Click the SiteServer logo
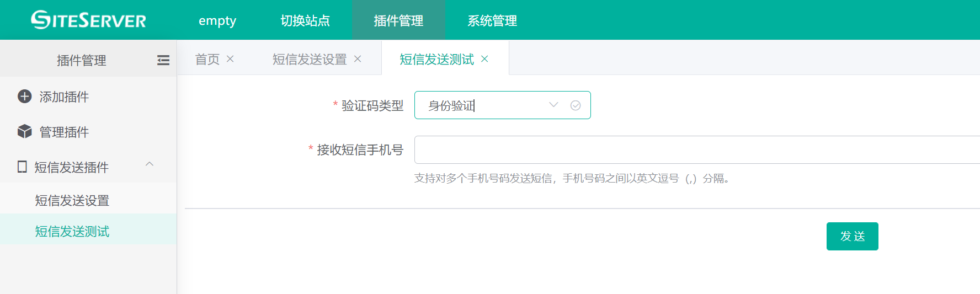The height and width of the screenshot is (294, 980). 88,20
